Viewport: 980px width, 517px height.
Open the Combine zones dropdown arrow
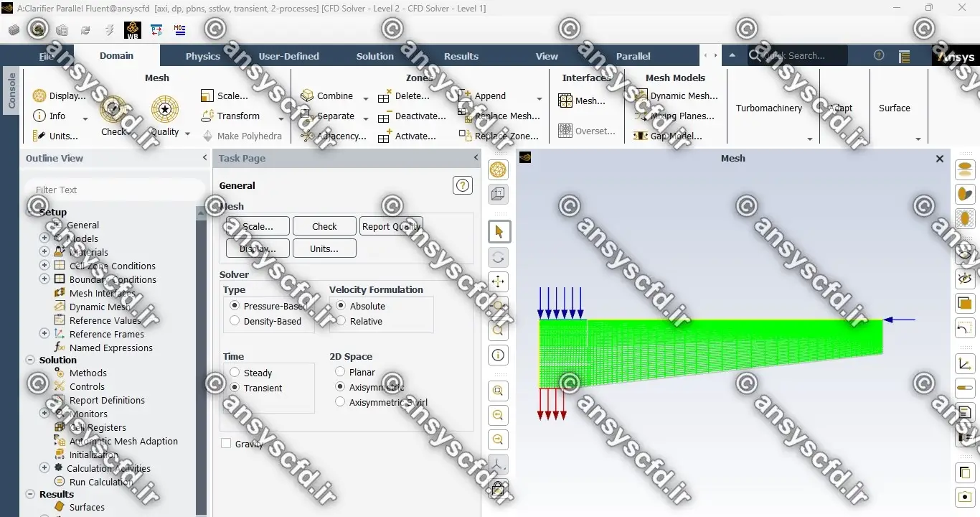pos(365,98)
